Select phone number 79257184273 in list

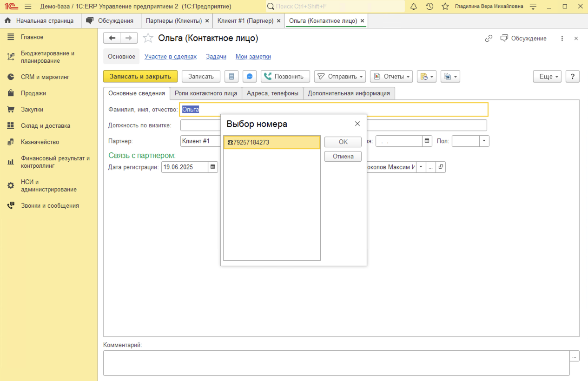point(271,143)
